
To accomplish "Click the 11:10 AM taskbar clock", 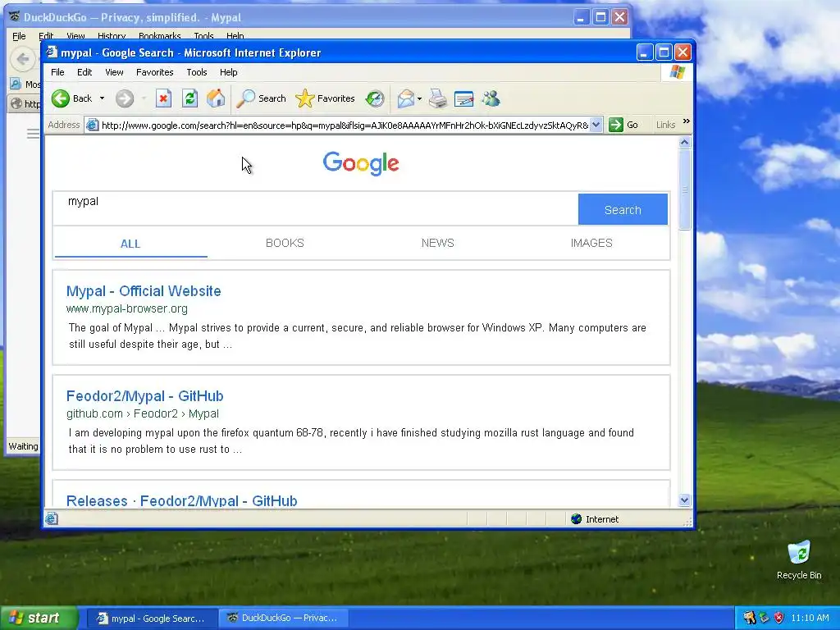I will click(x=810, y=619).
